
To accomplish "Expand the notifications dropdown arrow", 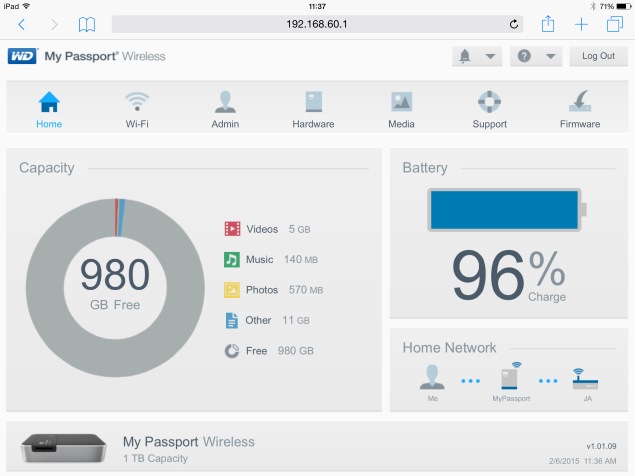I will 490,56.
